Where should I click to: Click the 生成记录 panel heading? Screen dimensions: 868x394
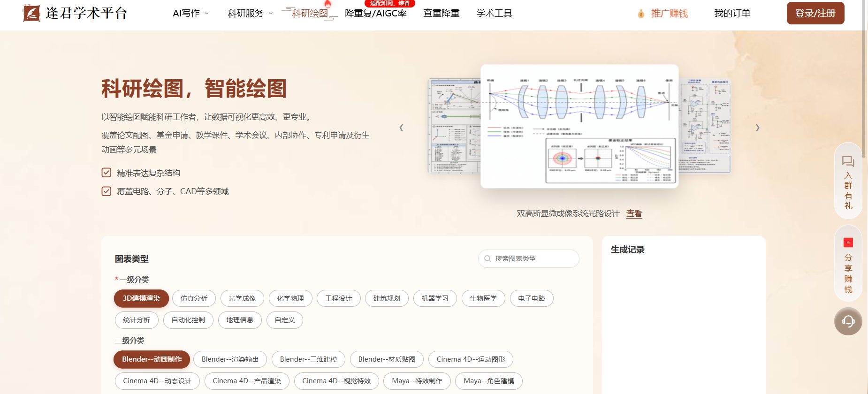tap(628, 250)
